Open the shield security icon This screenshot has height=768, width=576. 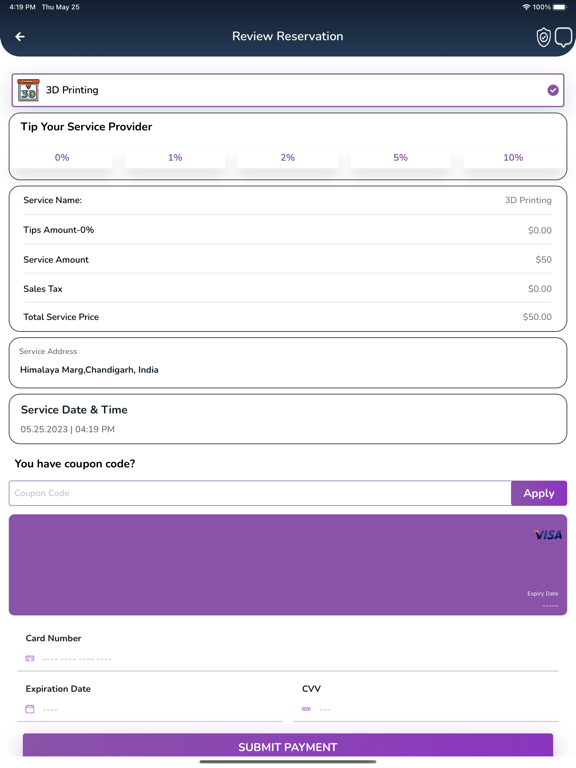543,37
